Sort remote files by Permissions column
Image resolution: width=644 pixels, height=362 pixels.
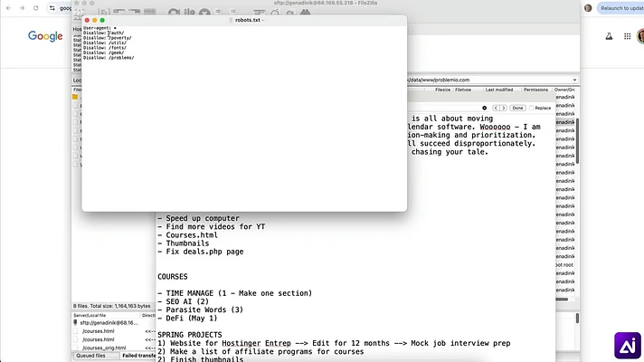click(535, 90)
